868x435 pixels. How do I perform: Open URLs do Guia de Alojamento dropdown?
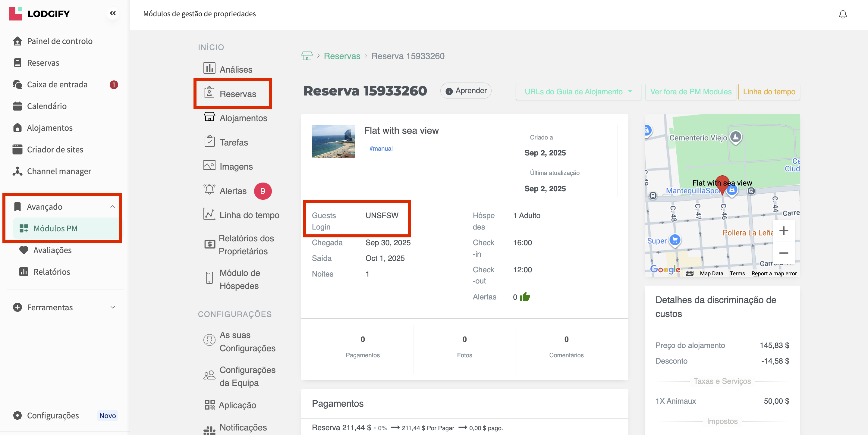(x=578, y=92)
